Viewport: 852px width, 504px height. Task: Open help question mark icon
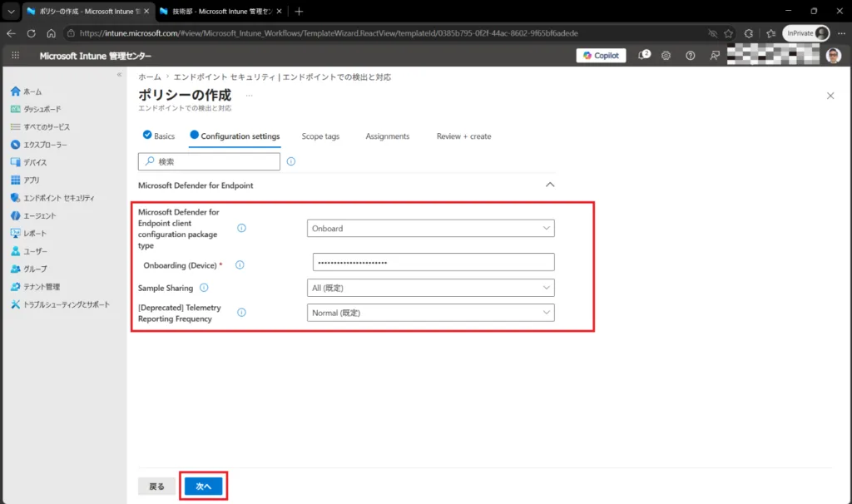click(690, 56)
